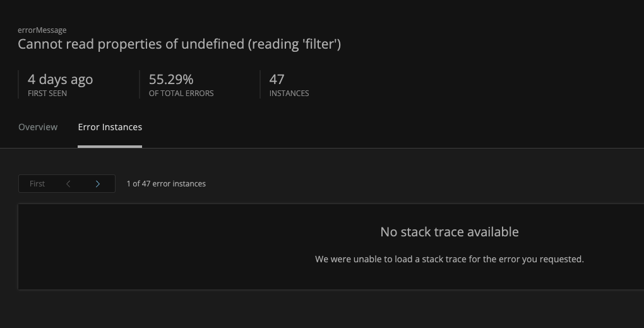
Task: Switch to the Overview tab
Action: click(x=38, y=127)
